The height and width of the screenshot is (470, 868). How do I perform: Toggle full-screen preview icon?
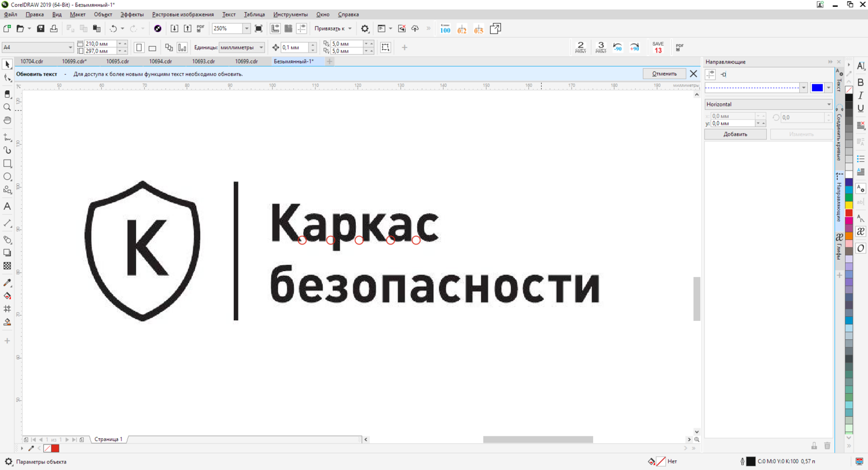click(259, 28)
